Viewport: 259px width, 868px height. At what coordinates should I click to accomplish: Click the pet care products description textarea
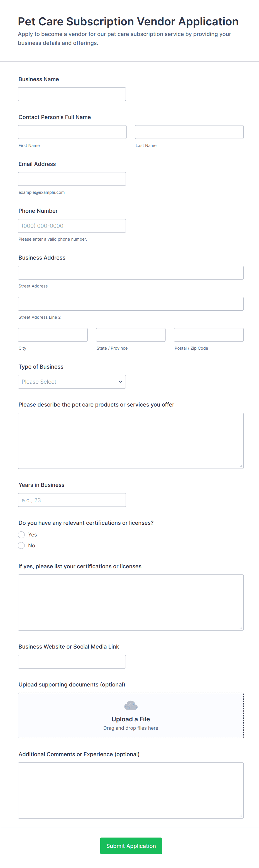click(x=131, y=440)
